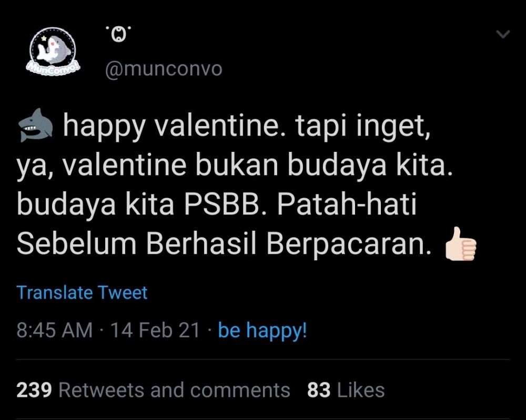Click the thumbs up emoji ending the tweet
The height and width of the screenshot is (420, 526).
click(461, 245)
